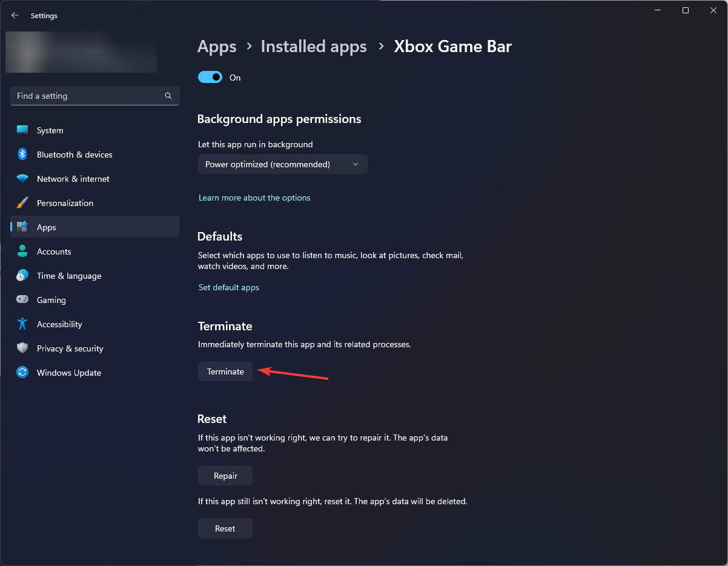Click the Time & language clock icon
This screenshot has height=566, width=728.
(22, 276)
